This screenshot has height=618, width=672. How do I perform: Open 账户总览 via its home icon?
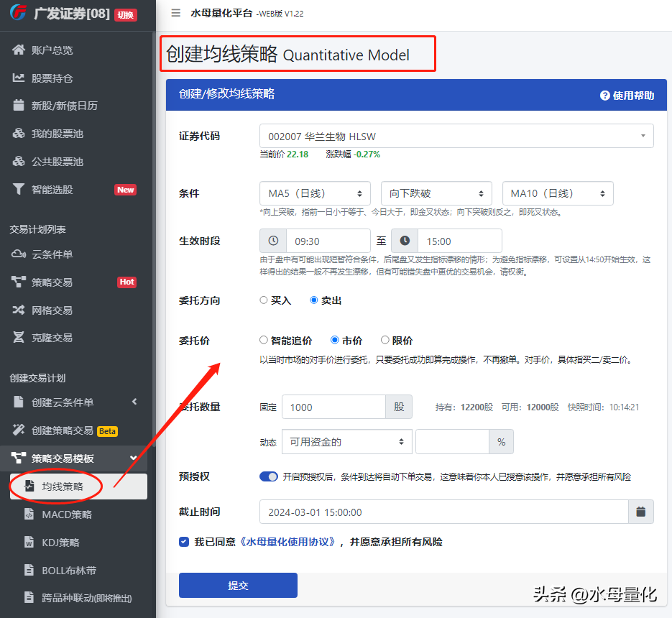click(x=19, y=50)
